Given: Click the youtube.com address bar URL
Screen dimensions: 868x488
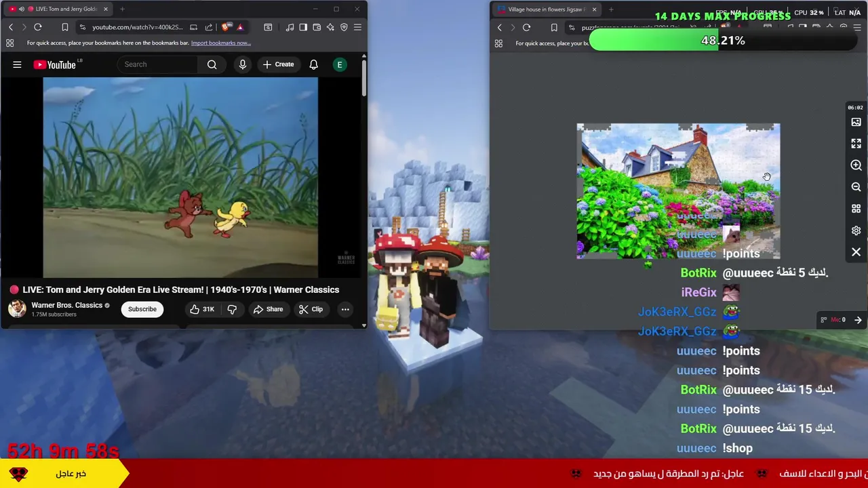Looking at the screenshot, I should (137, 27).
